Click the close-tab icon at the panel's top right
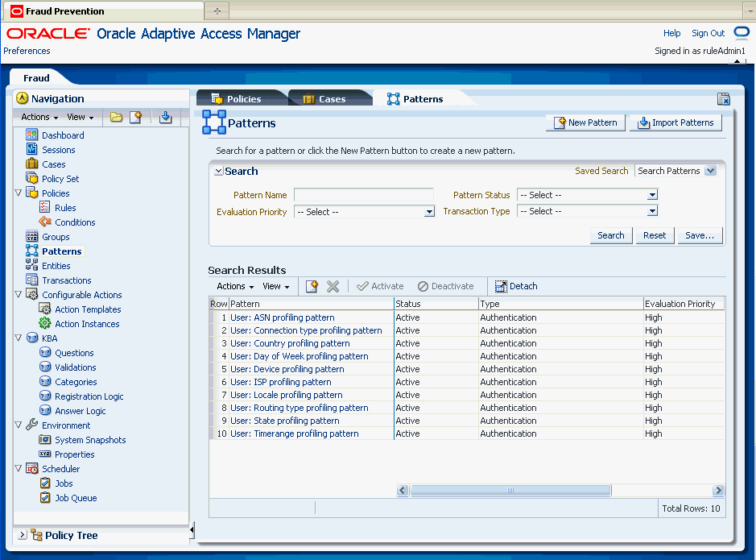Screen dimensions: 756x560 (x=724, y=99)
